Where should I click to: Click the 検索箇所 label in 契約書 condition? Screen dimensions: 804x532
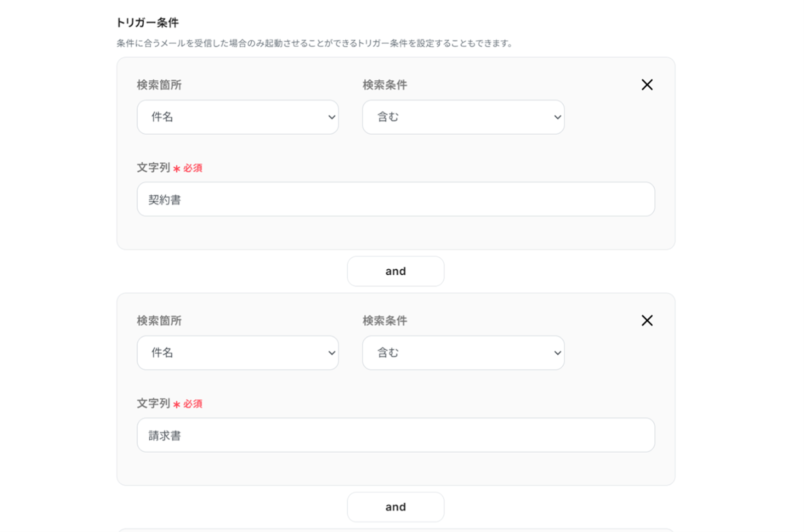pyautogui.click(x=159, y=85)
